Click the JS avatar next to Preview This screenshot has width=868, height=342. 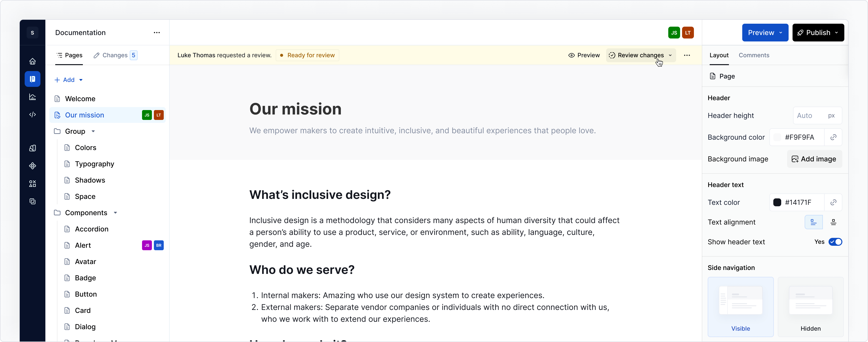click(674, 32)
